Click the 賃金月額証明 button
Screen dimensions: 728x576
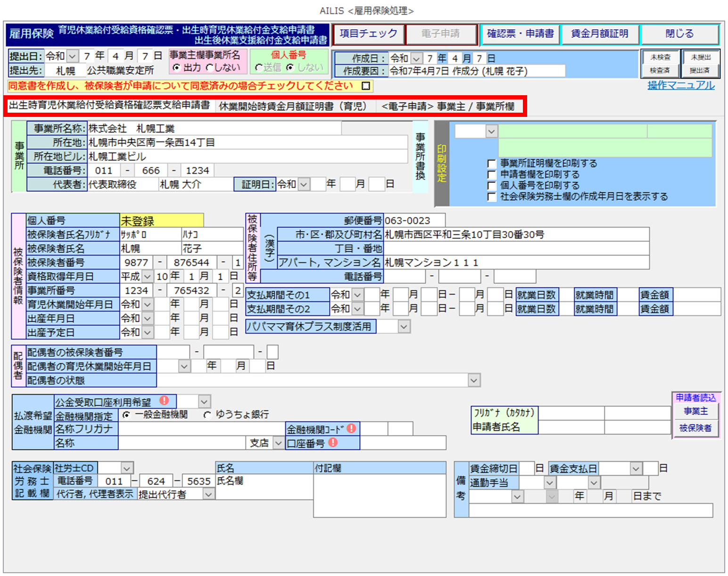599,34
